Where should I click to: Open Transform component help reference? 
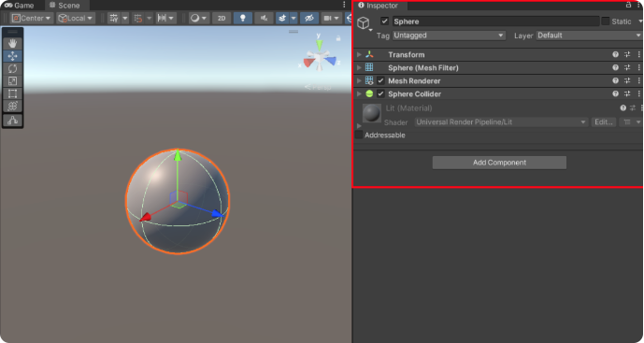point(615,54)
